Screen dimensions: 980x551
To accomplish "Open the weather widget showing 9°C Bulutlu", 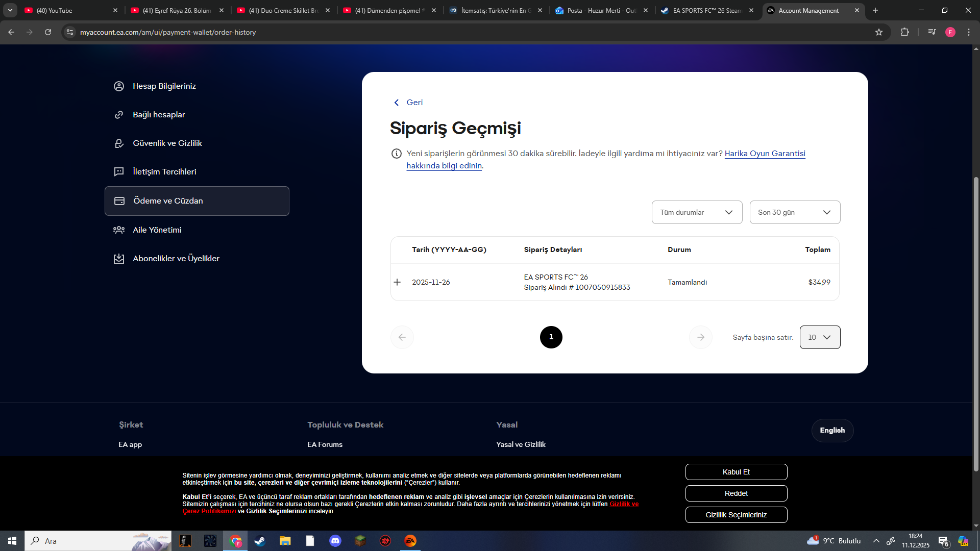I will (x=834, y=541).
